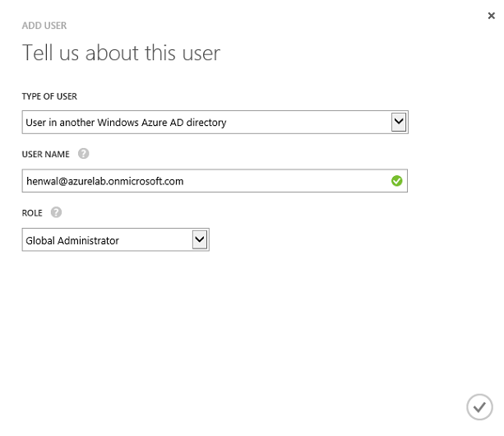
Task: Open the Type of User dropdown
Action: [215, 123]
